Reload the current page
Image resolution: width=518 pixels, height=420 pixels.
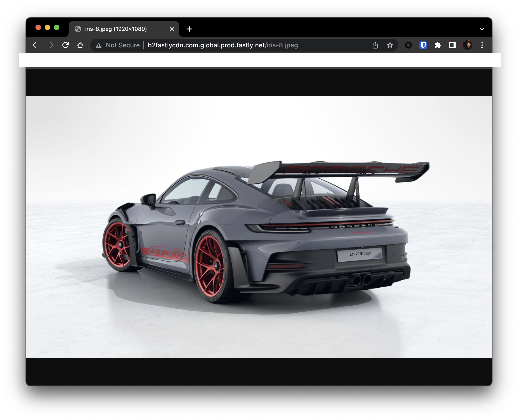point(65,45)
